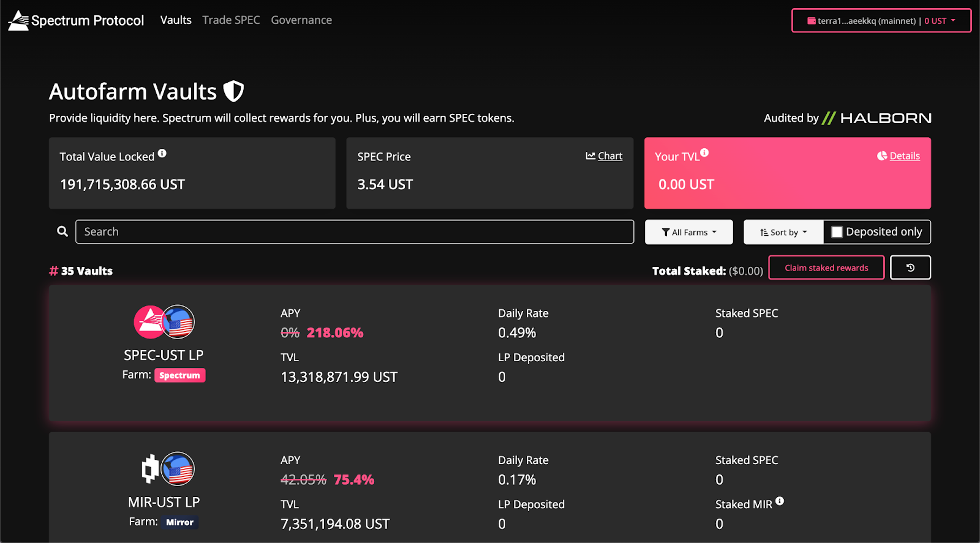Open the All Farms filter dropdown
The height and width of the screenshot is (543, 980).
pyautogui.click(x=689, y=232)
